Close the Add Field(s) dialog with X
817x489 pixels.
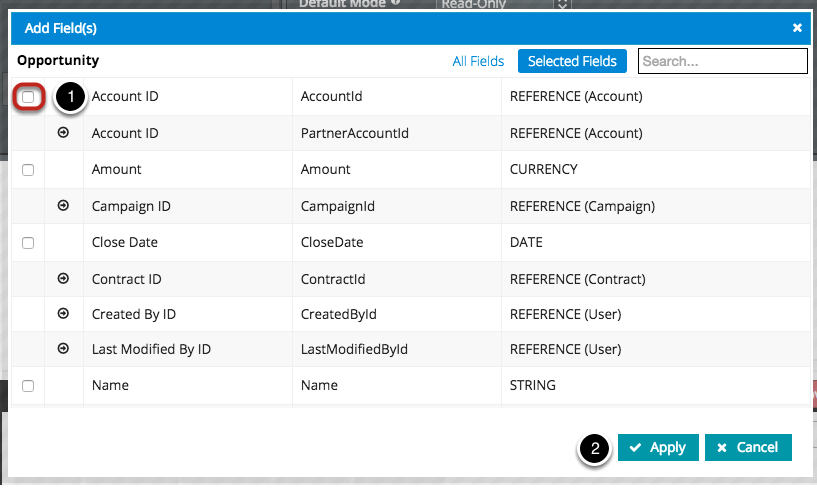pyautogui.click(x=797, y=28)
